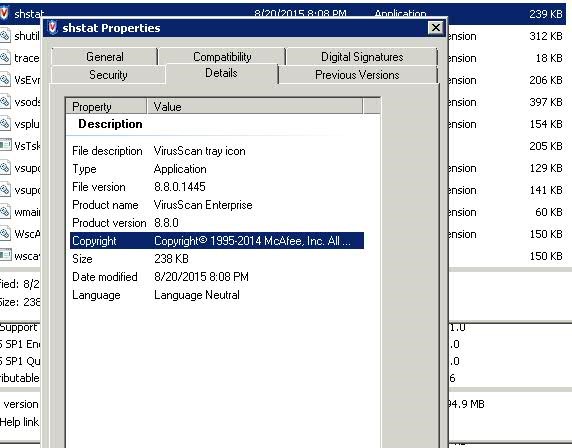Select the highlighted Copyright row
Viewport: 572px width, 448px height.
(x=217, y=241)
